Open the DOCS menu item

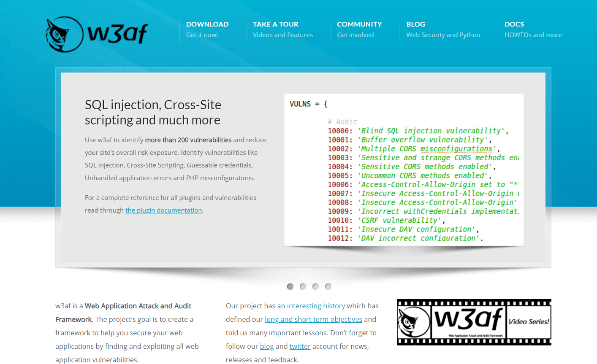pos(514,24)
